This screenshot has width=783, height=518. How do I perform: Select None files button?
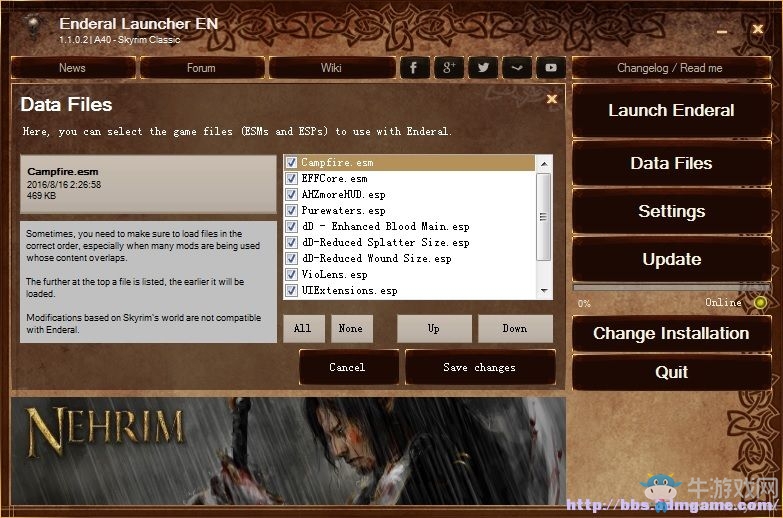[x=352, y=328]
